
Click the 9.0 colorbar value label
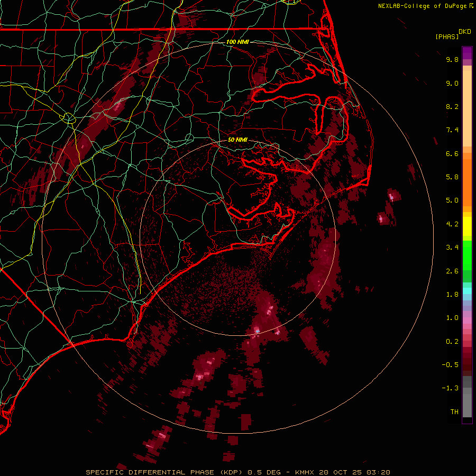(x=452, y=84)
